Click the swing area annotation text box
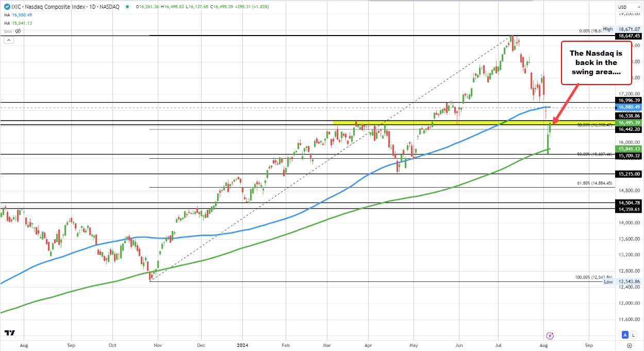 tap(596, 62)
